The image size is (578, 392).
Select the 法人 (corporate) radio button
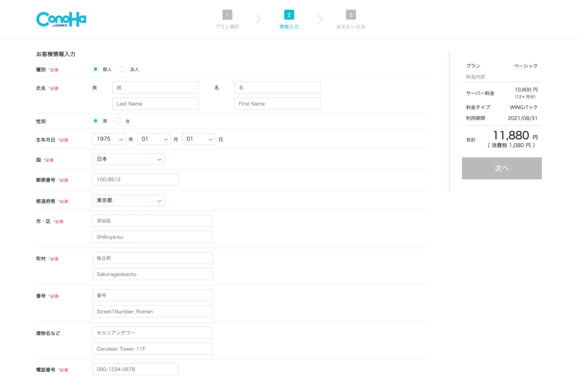(122, 69)
